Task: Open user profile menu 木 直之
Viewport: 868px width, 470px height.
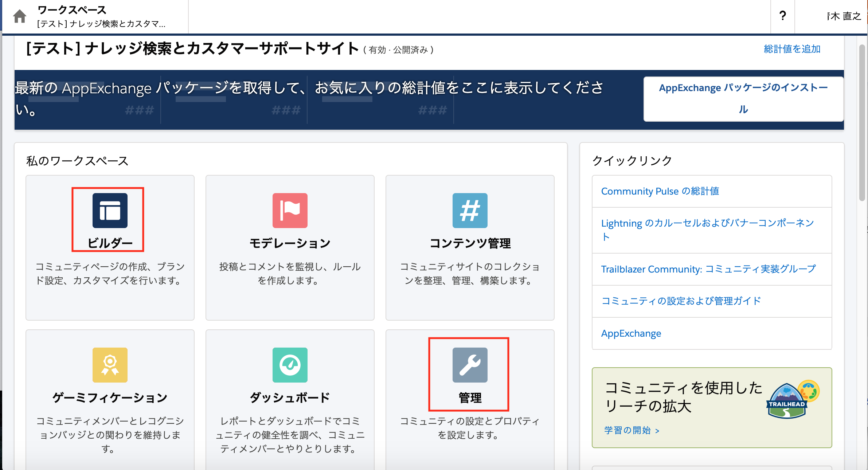Action: tap(844, 16)
